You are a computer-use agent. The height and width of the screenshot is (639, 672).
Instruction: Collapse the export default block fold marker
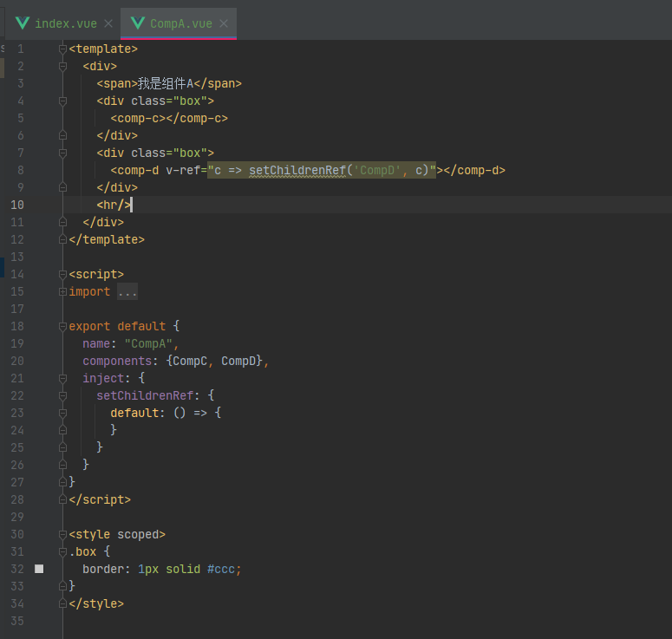point(62,327)
